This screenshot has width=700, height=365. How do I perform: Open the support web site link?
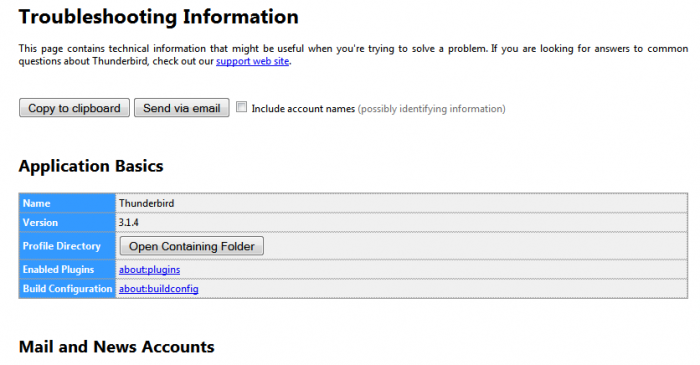[x=253, y=61]
